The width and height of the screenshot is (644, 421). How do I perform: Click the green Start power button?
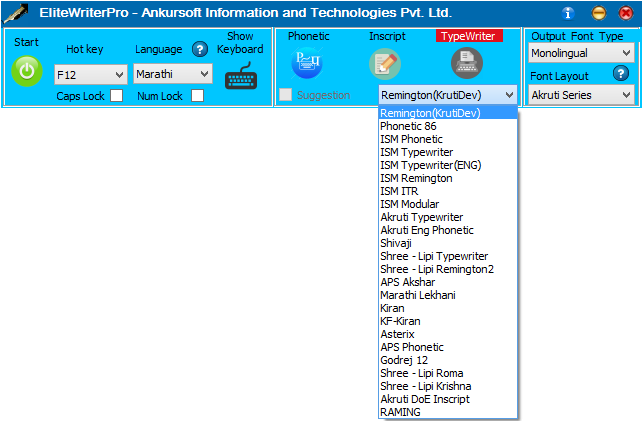coord(27,71)
